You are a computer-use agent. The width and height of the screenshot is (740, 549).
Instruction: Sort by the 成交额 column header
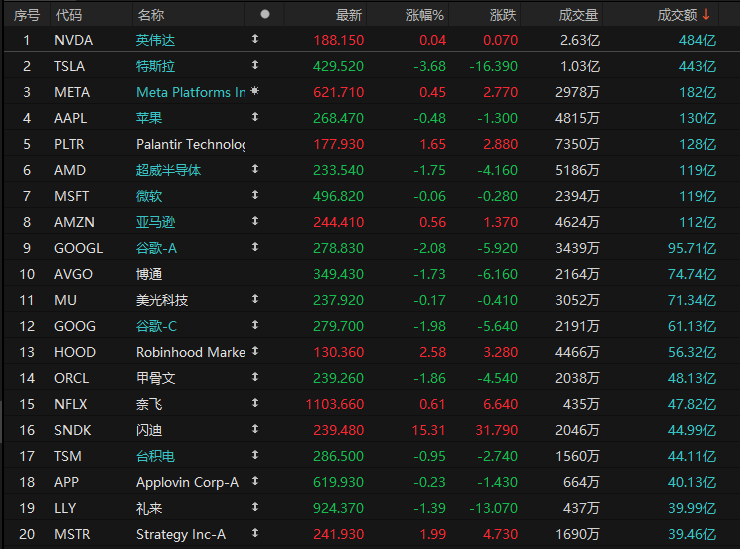pyautogui.click(x=677, y=15)
